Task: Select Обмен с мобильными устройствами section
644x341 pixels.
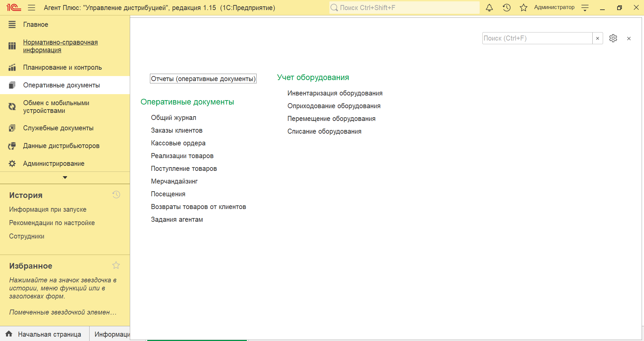Action: pos(56,107)
